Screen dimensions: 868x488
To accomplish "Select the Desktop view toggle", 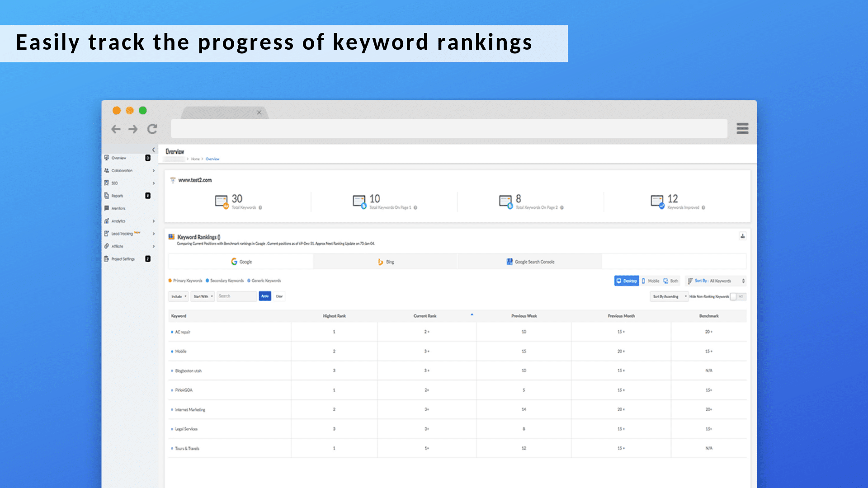I will coord(627,281).
